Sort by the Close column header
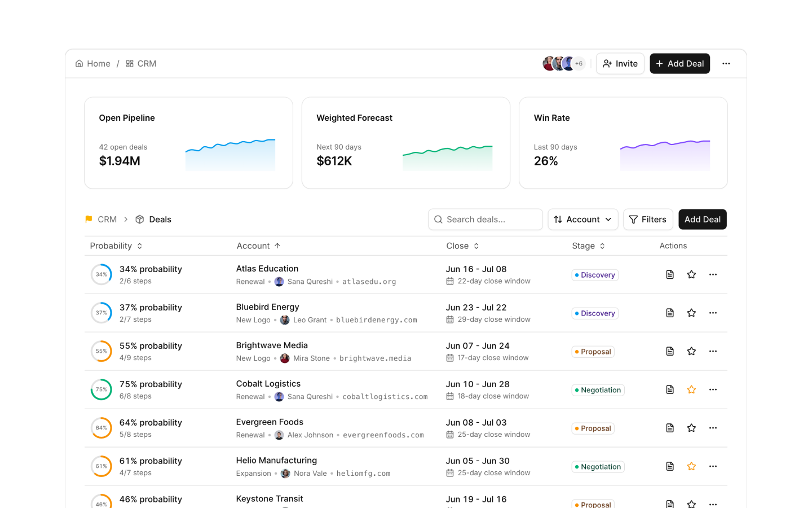This screenshot has width=812, height=508. pos(463,246)
